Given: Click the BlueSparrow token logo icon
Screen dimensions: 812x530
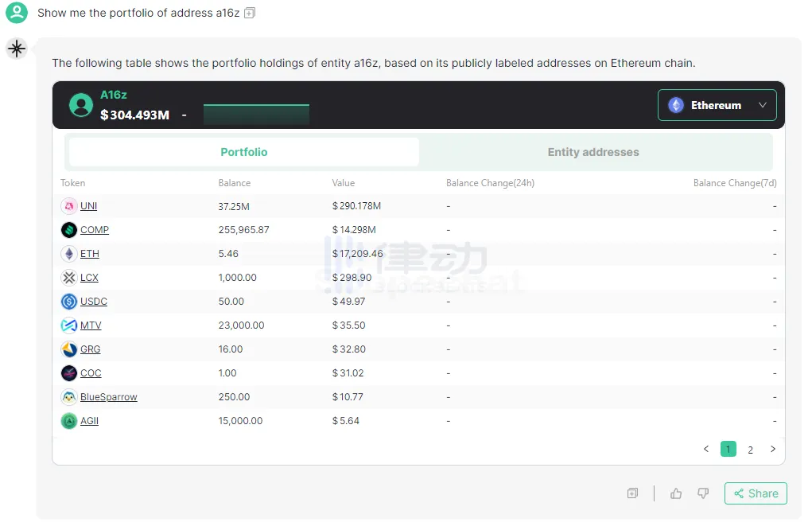Looking at the screenshot, I should 69,397.
